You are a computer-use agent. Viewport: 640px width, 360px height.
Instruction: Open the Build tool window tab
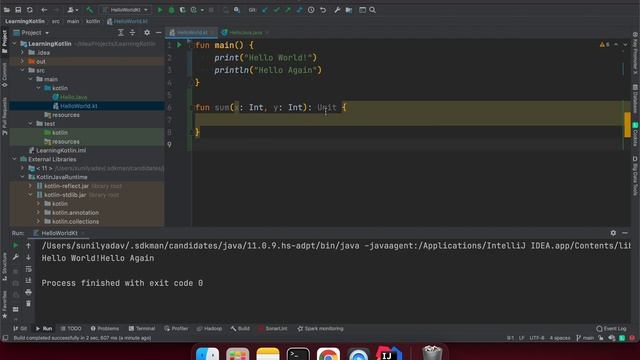[x=240, y=329]
